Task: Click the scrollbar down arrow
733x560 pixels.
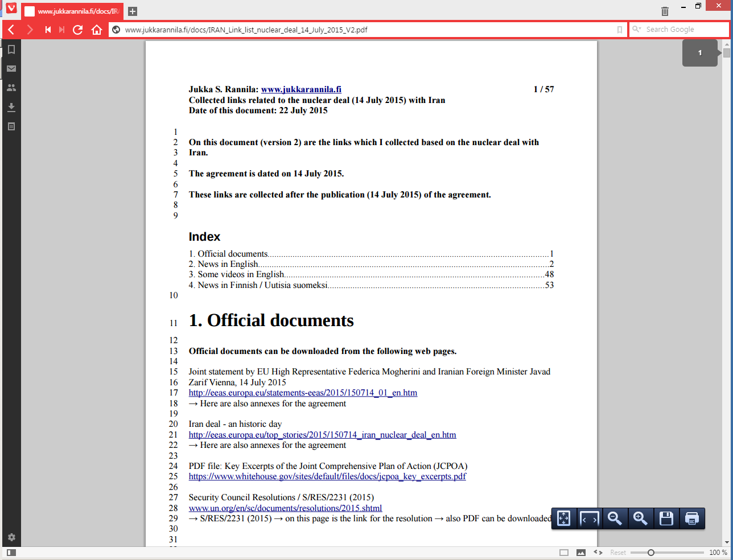Action: tap(727, 542)
